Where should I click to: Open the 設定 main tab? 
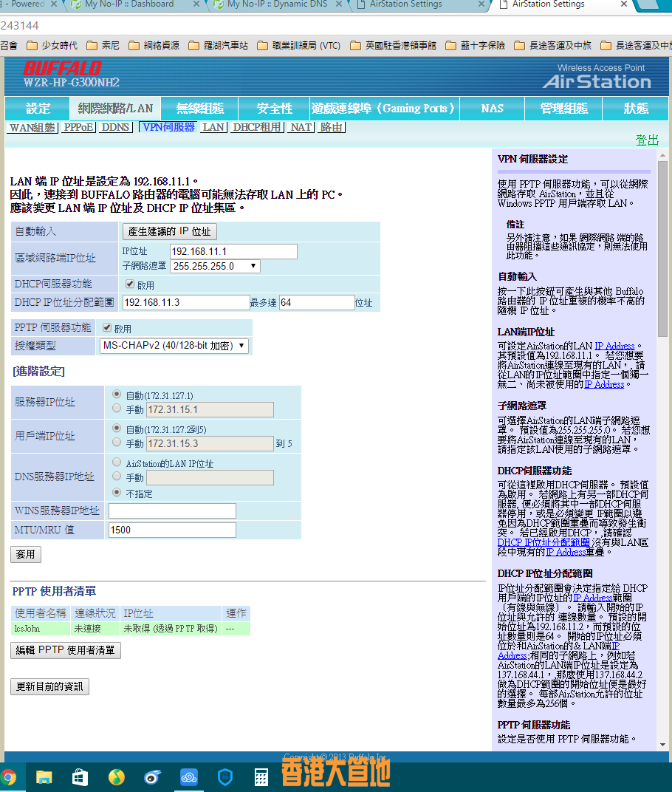[x=38, y=109]
